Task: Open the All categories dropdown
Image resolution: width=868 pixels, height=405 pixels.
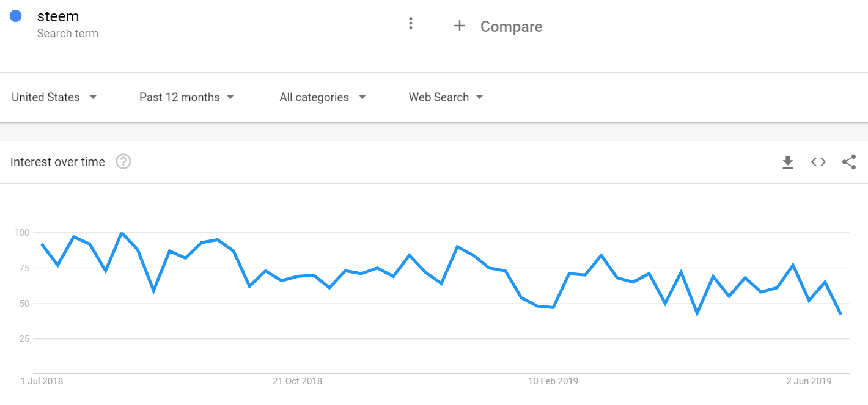Action: pyautogui.click(x=323, y=97)
